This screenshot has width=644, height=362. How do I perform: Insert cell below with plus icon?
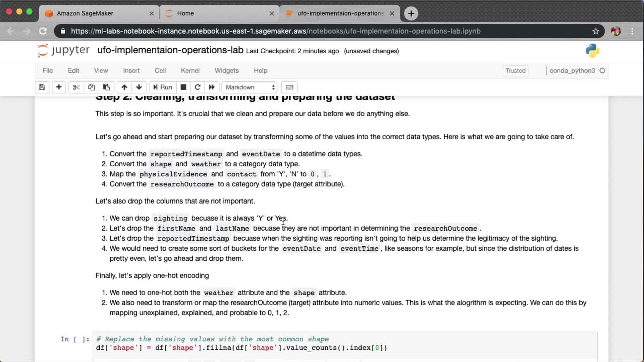(59, 87)
